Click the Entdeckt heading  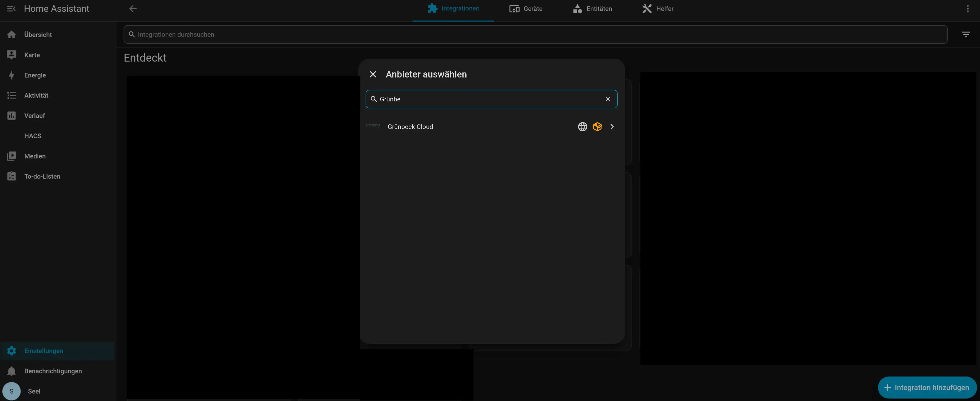pos(145,57)
